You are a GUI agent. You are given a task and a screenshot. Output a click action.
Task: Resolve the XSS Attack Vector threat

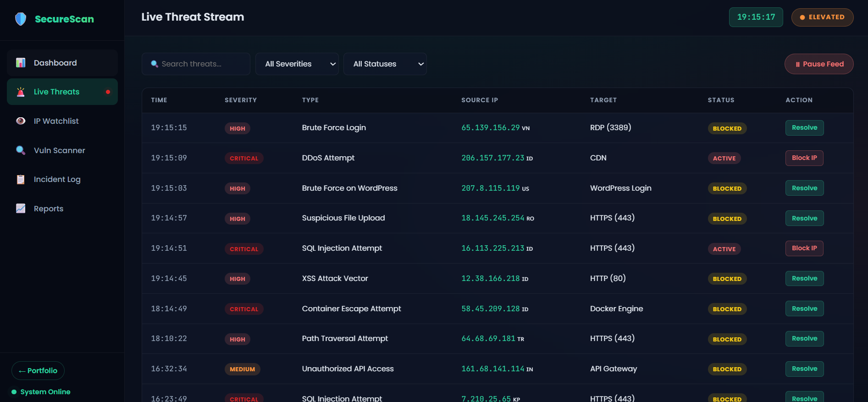(804, 279)
